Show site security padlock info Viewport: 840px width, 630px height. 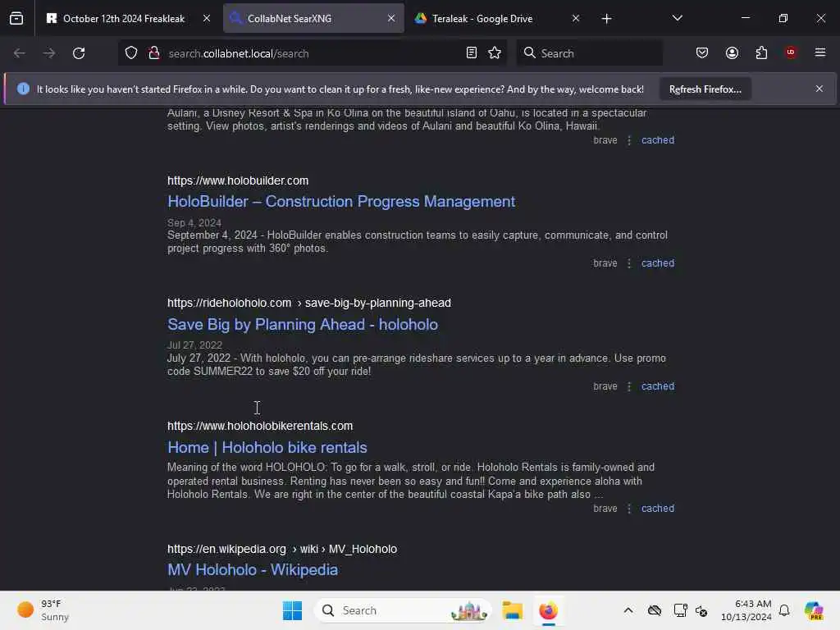153,53
